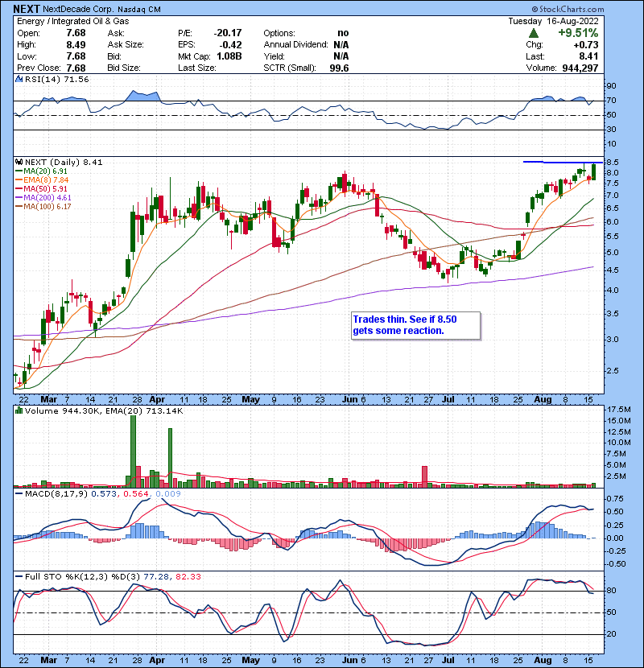The width and height of the screenshot is (644, 668).
Task: Click the volume bars icon in Volume panel
Action: pyautogui.click(x=19, y=410)
